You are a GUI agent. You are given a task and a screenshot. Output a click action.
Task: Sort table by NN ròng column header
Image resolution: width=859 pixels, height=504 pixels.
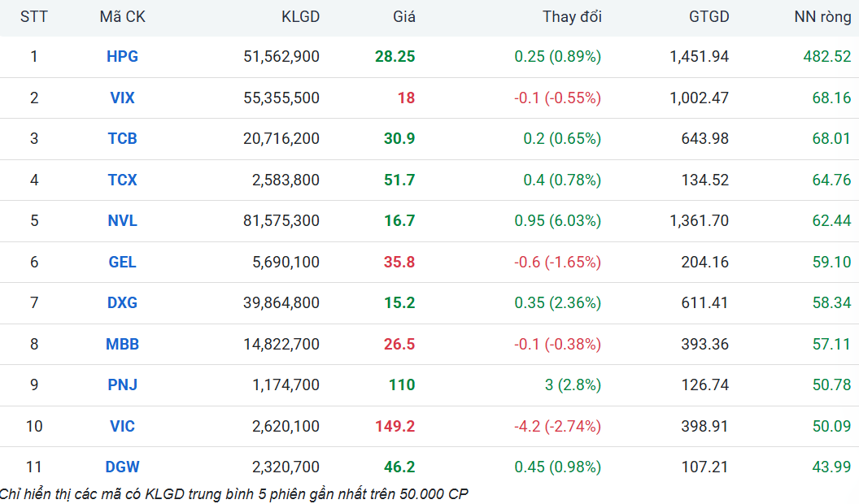coord(823,17)
